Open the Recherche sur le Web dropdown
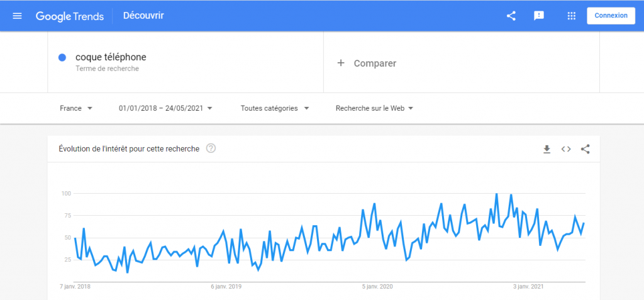This screenshot has width=644, height=300. tap(374, 108)
